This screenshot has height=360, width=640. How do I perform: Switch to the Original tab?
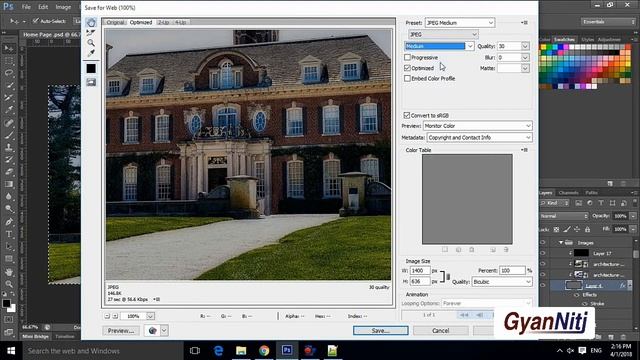pyautogui.click(x=116, y=22)
